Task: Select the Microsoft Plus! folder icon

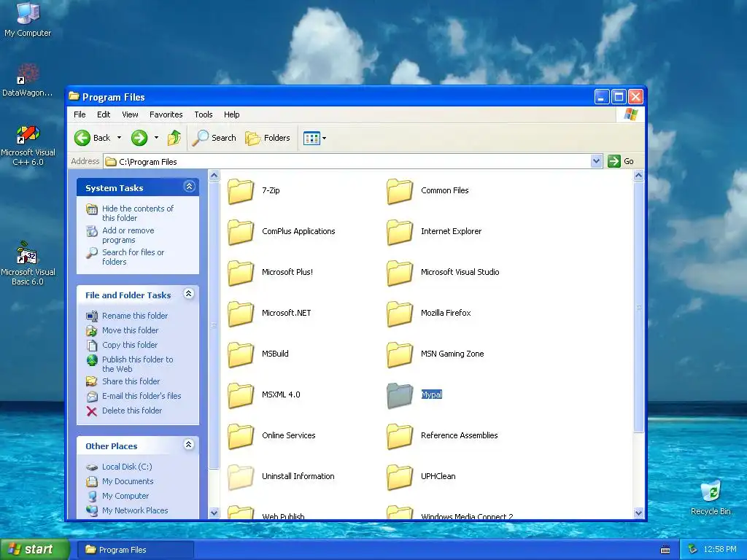Action: 241,273
